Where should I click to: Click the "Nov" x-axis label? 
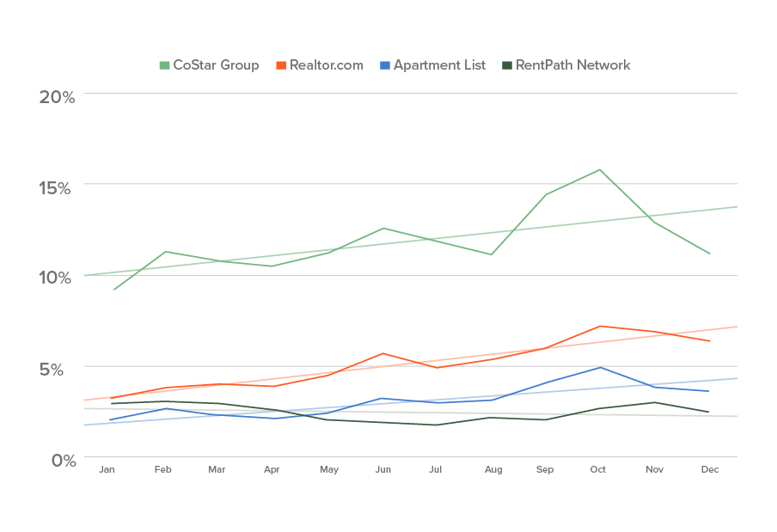click(x=654, y=469)
